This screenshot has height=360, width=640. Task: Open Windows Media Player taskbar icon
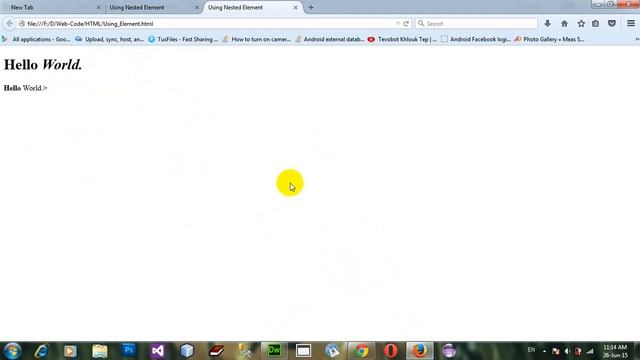pyautogui.click(x=70, y=351)
